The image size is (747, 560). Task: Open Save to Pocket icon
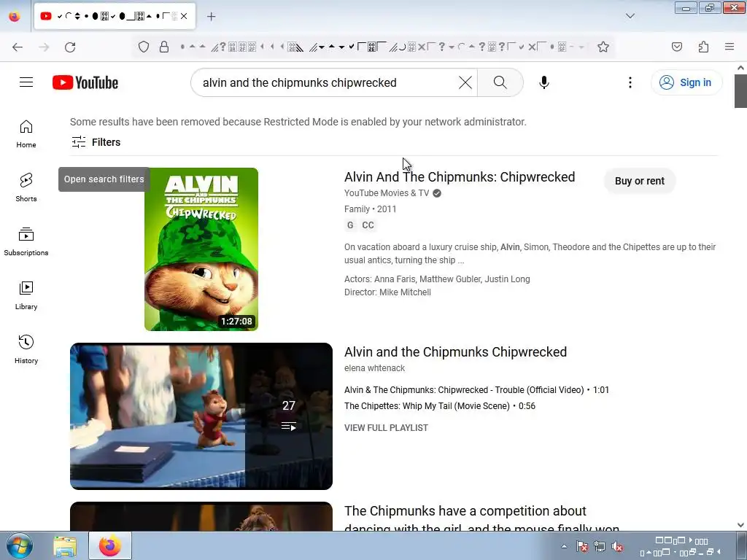(677, 47)
